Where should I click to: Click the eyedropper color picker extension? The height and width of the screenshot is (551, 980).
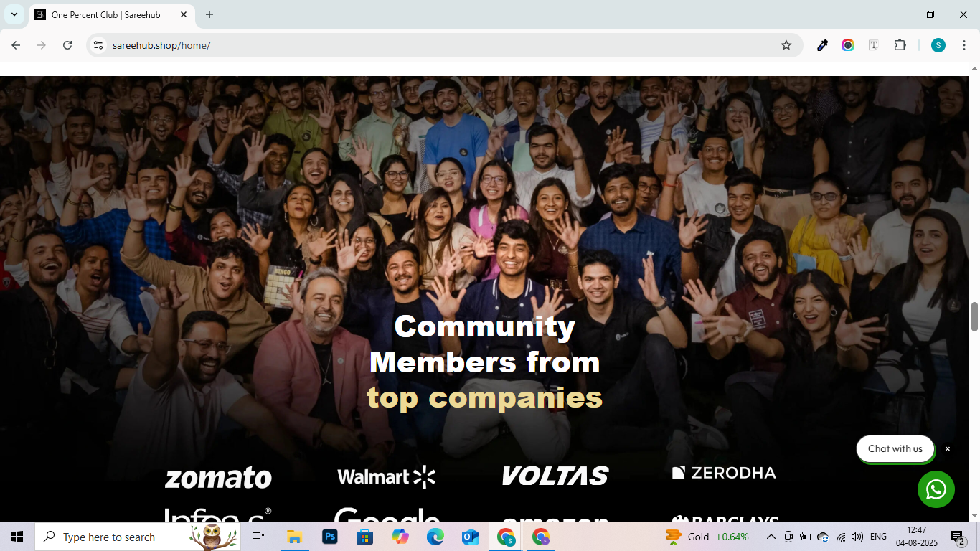click(x=823, y=45)
